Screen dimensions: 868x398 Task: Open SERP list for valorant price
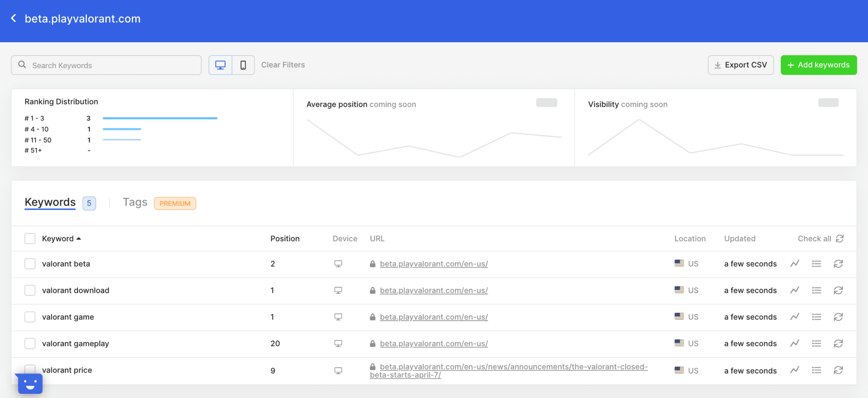(816, 370)
